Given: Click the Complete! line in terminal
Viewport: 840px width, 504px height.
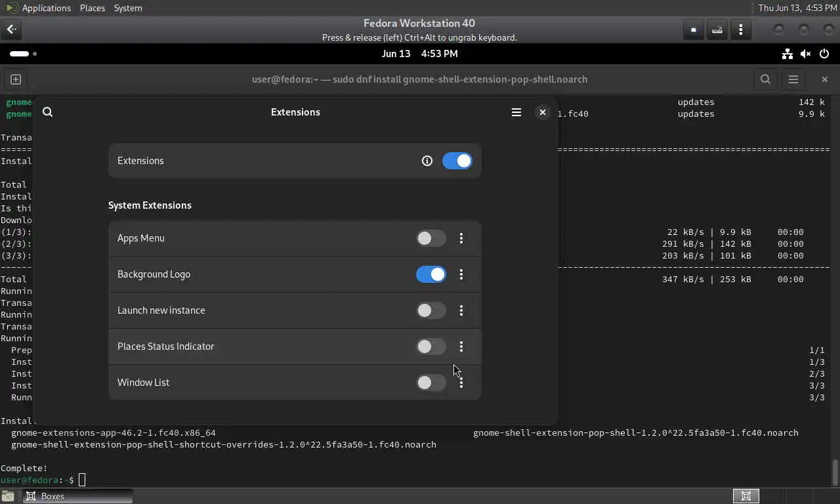Looking at the screenshot, I should point(24,468).
